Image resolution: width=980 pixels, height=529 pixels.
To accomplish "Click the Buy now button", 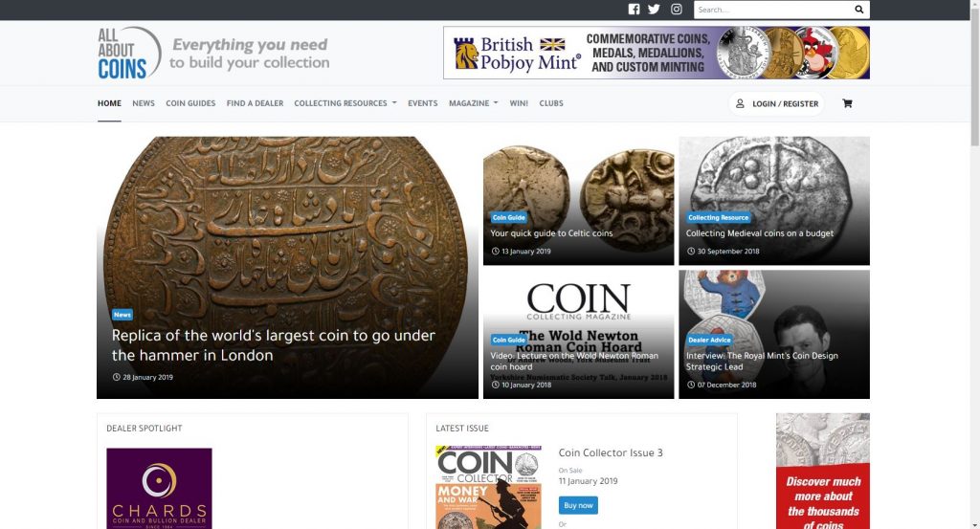I will click(x=578, y=505).
